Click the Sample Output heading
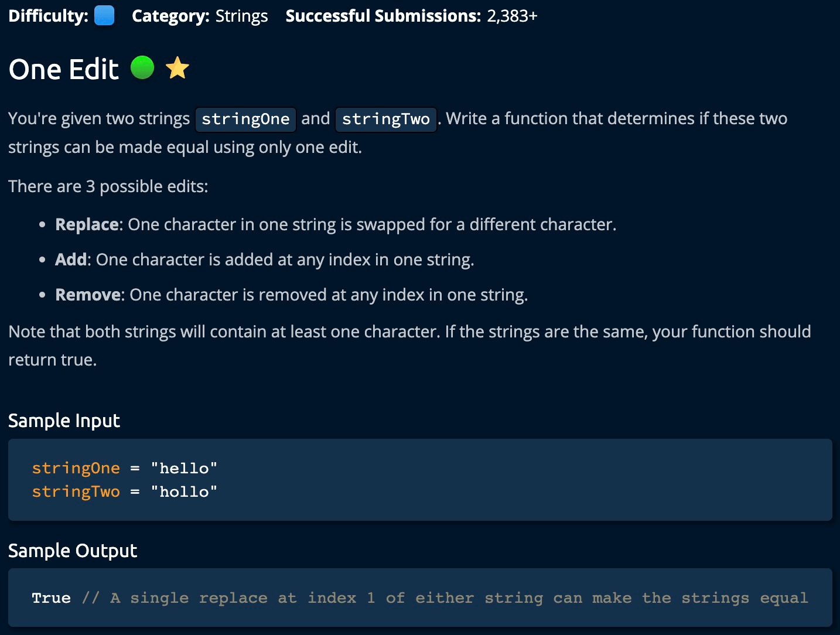Image resolution: width=840 pixels, height=635 pixels. pos(73,551)
